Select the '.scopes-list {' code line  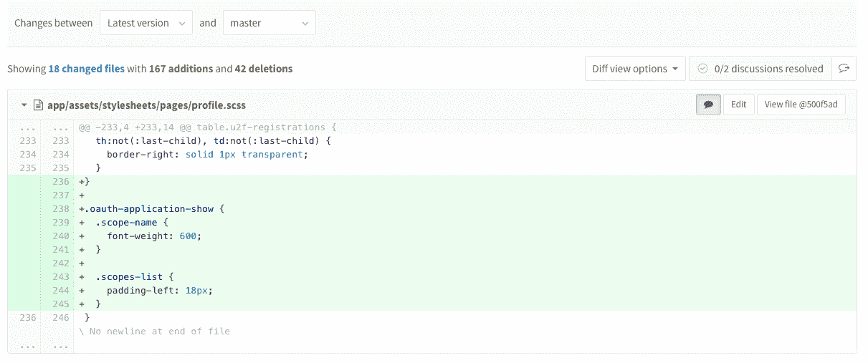click(x=464, y=277)
